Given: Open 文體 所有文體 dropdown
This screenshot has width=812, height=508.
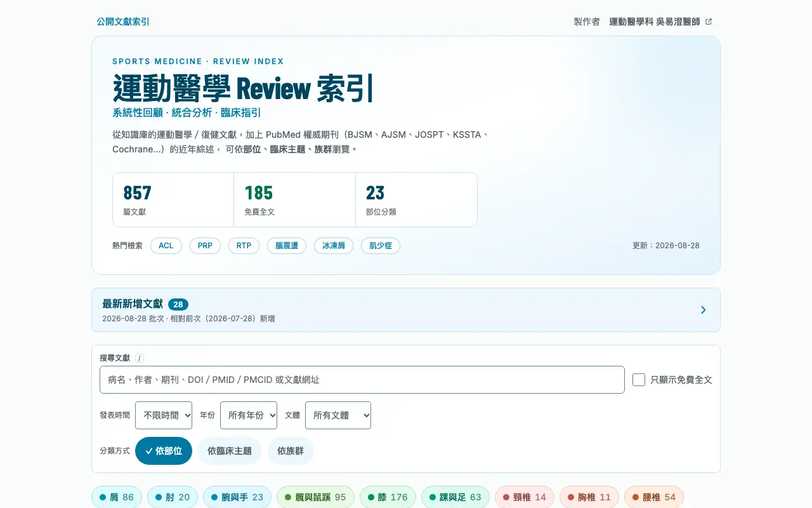Looking at the screenshot, I should pos(338,415).
